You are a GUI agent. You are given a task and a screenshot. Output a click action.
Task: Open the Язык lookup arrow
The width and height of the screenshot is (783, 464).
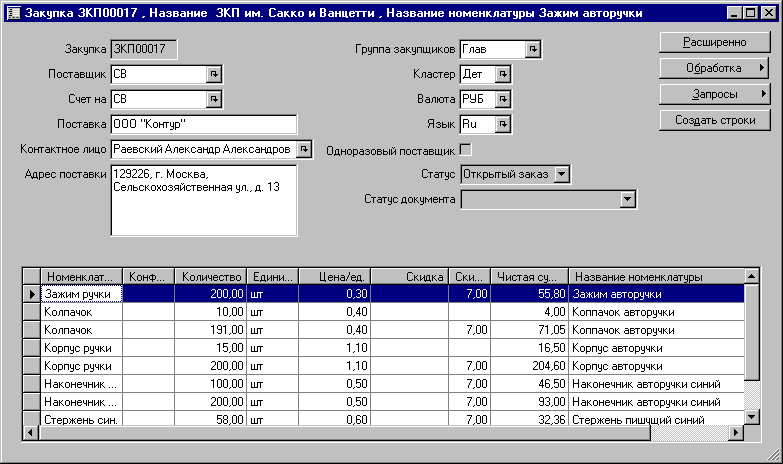click(503, 124)
